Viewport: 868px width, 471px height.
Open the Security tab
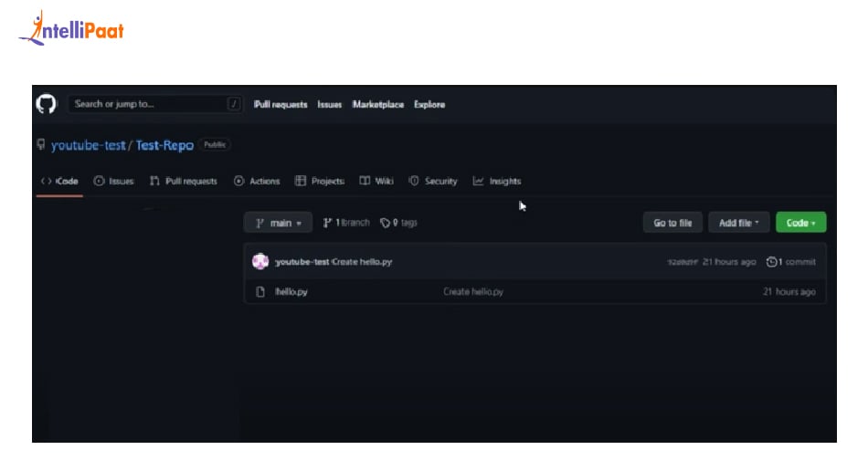click(433, 182)
